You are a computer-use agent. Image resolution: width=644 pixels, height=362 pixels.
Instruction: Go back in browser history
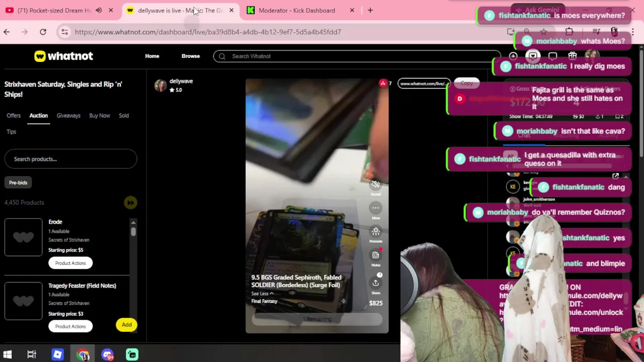(x=7, y=32)
